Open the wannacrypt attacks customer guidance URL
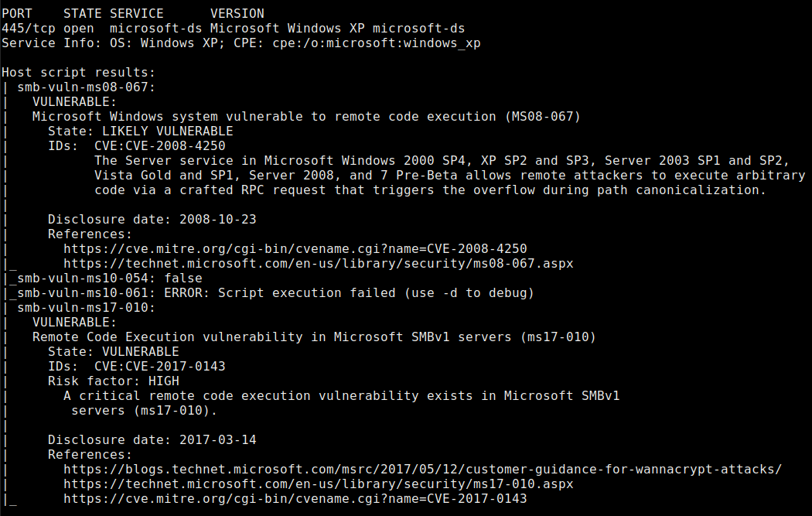The width and height of the screenshot is (812, 516). [x=422, y=470]
